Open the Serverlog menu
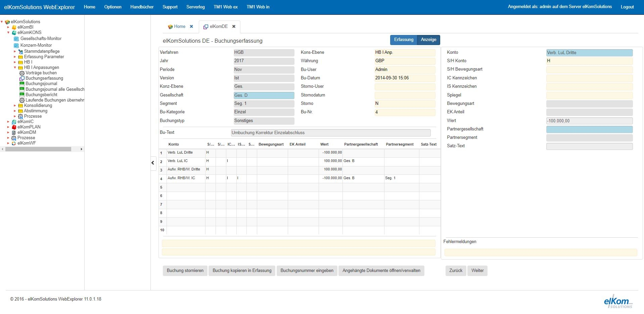Viewport: 644px width, 314px height. click(x=195, y=7)
